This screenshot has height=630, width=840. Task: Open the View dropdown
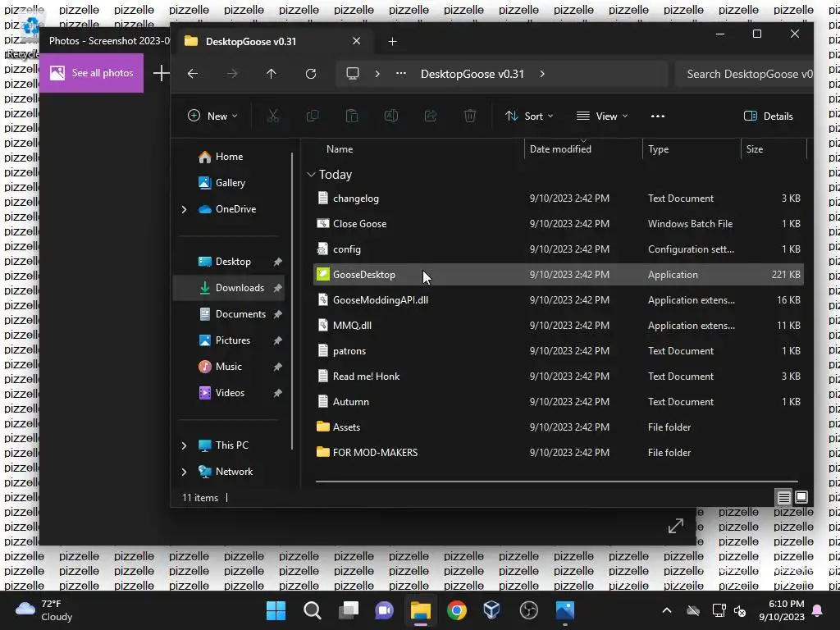[x=602, y=116]
